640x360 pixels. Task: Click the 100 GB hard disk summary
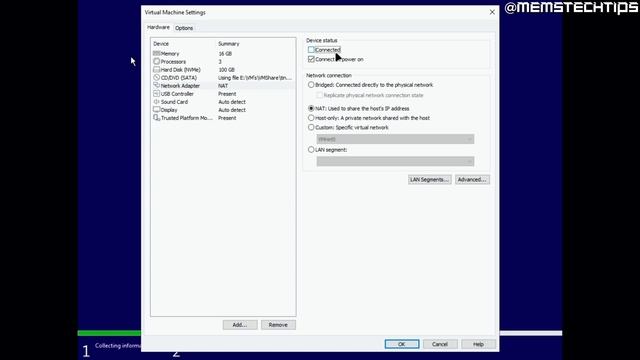226,69
